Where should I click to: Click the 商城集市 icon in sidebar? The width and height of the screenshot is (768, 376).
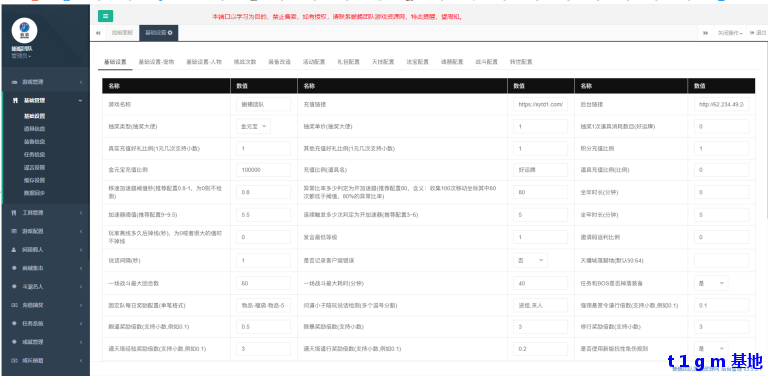[14, 268]
